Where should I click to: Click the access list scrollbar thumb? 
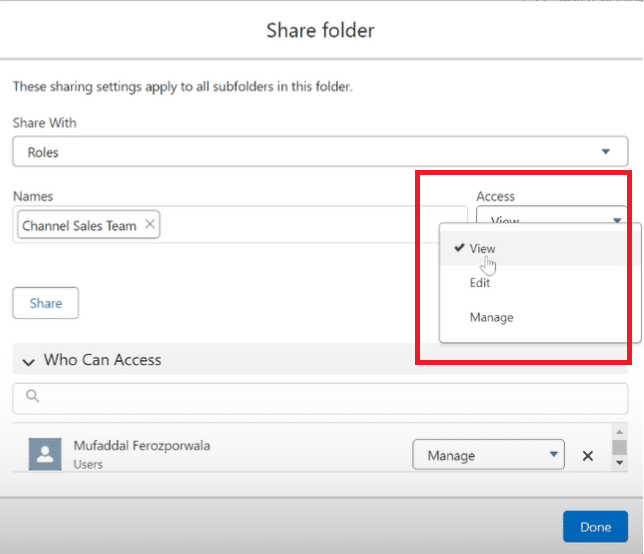coord(619,448)
